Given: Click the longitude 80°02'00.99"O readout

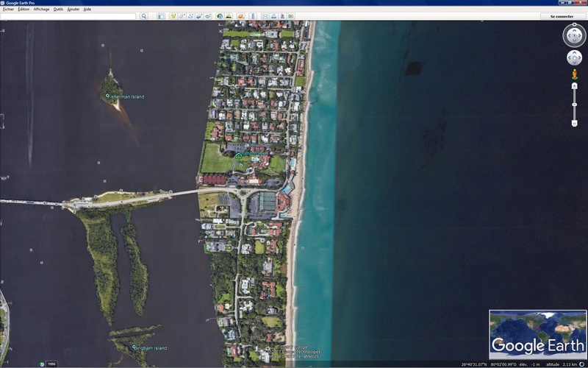Looking at the screenshot, I should (x=503, y=364).
